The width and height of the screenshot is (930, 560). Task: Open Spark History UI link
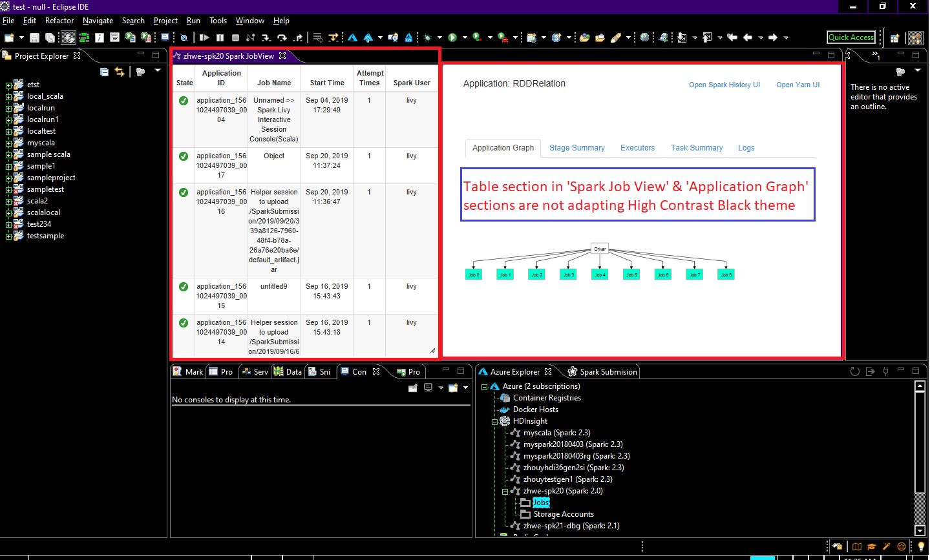(x=724, y=85)
